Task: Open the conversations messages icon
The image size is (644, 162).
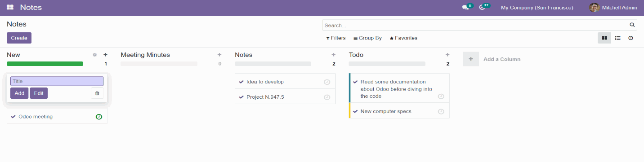Action: tap(465, 8)
